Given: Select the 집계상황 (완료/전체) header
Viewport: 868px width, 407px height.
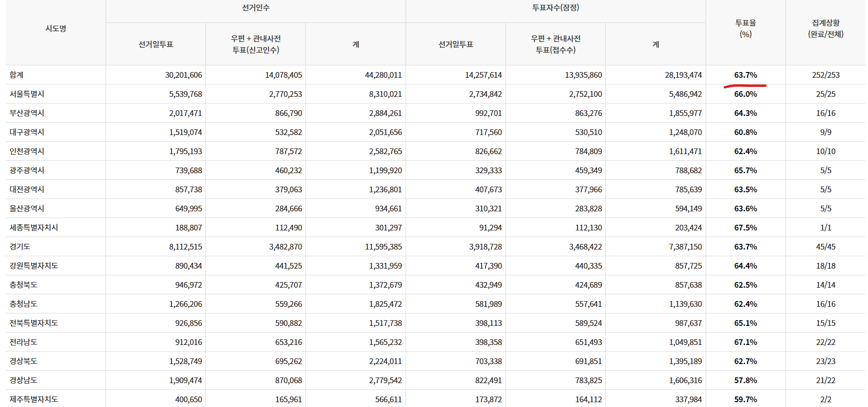Looking at the screenshot, I should (x=825, y=29).
